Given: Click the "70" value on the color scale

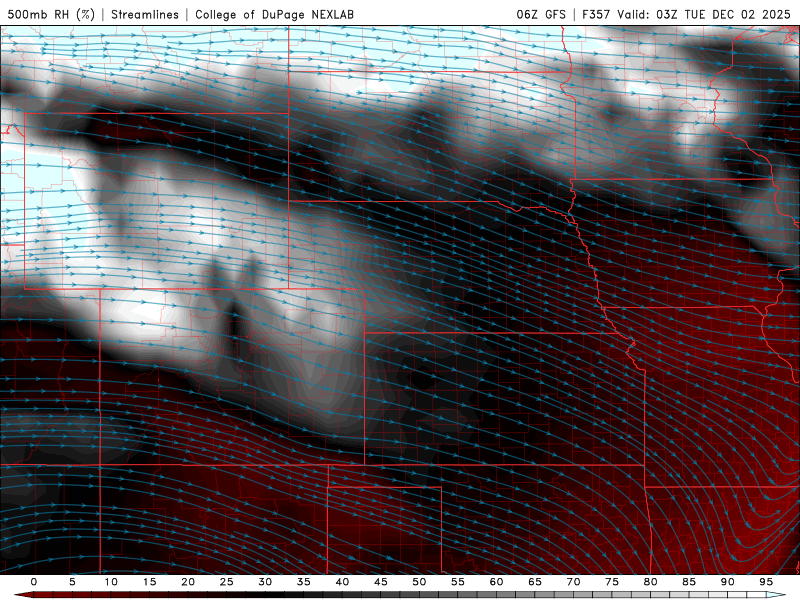Looking at the screenshot, I should 573,582.
